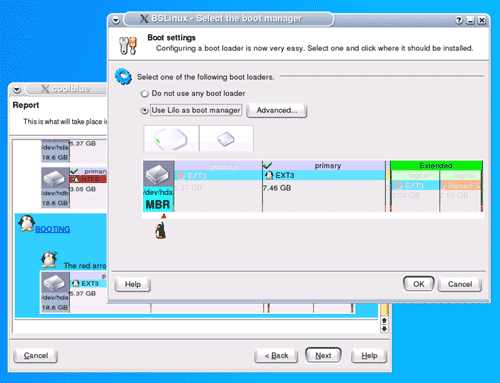500x383 pixels.
Task: Close the BSLinux boot manager window
Action: (482, 20)
